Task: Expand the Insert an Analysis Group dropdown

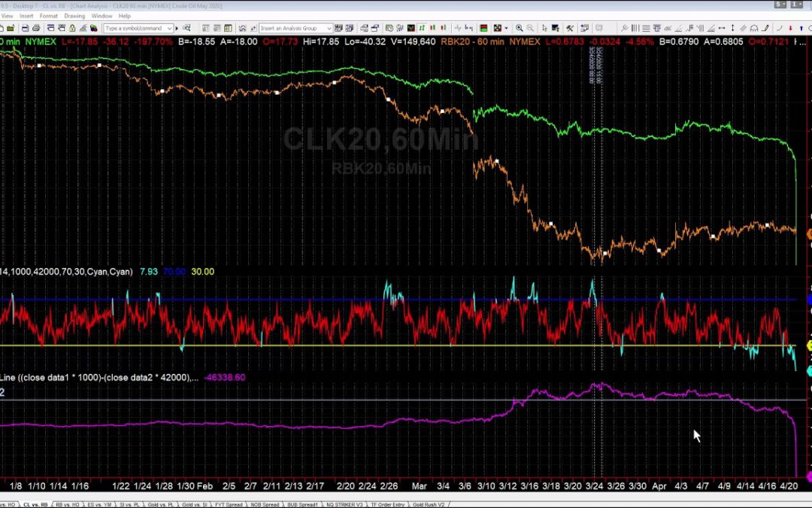Action: (329, 28)
